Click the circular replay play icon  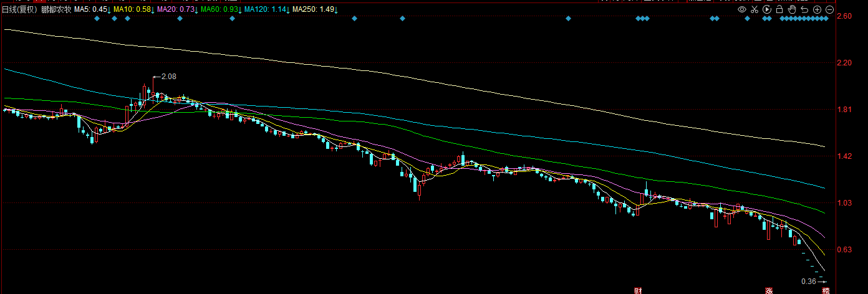(767, 10)
